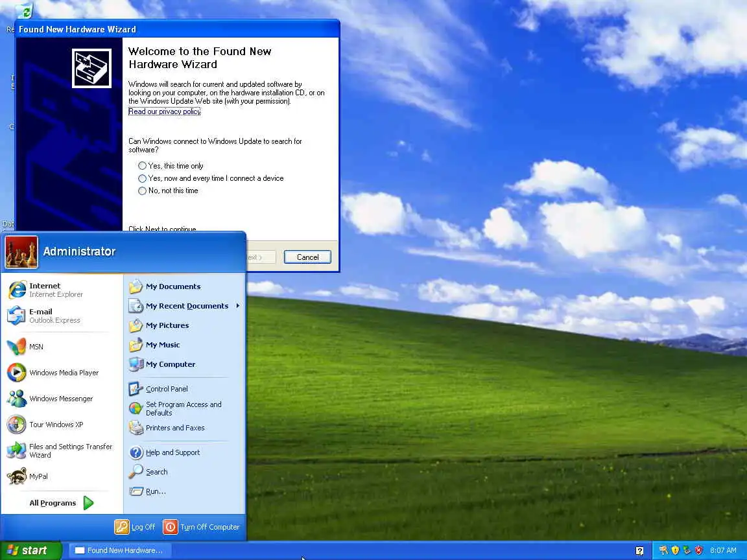Image resolution: width=747 pixels, height=560 pixels.
Task: Open the MSN butterfly icon
Action: pyautogui.click(x=17, y=347)
